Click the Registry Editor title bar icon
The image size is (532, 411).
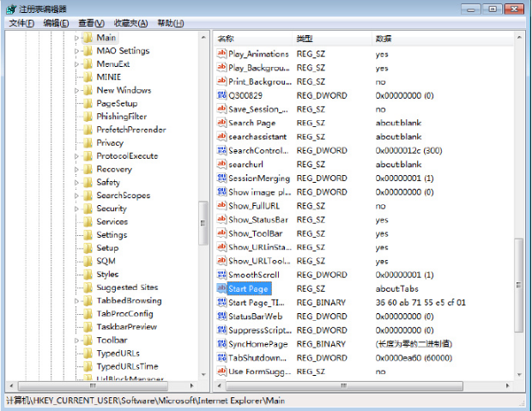coord(11,9)
